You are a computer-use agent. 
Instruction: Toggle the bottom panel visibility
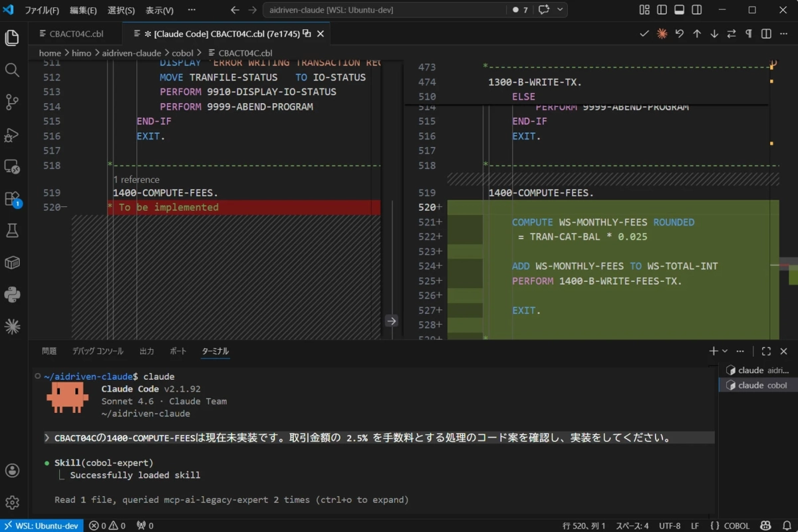679,10
